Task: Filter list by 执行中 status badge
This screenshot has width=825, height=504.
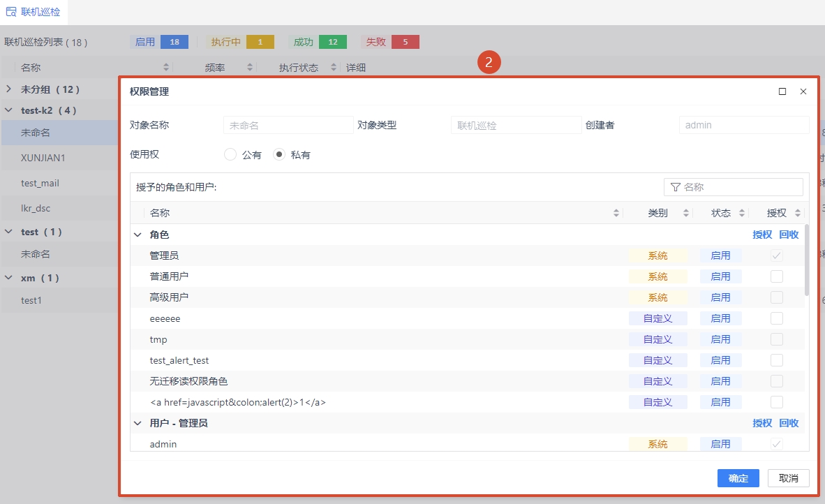Action: point(240,42)
